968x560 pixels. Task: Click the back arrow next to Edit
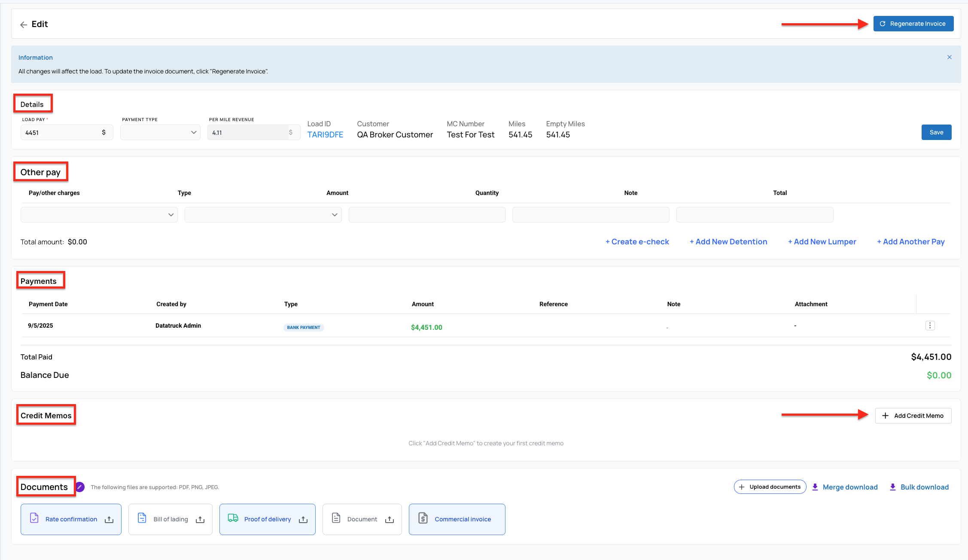[x=24, y=24]
